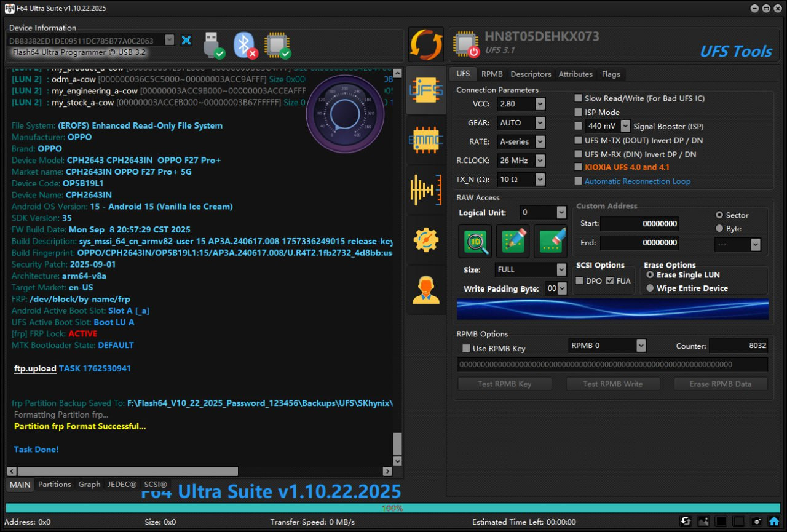
Task: Open the signal waveform sidebar module
Action: tap(426, 189)
